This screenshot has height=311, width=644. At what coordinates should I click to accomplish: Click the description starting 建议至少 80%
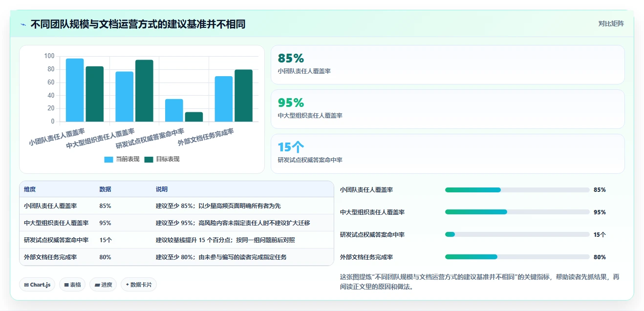click(x=221, y=257)
